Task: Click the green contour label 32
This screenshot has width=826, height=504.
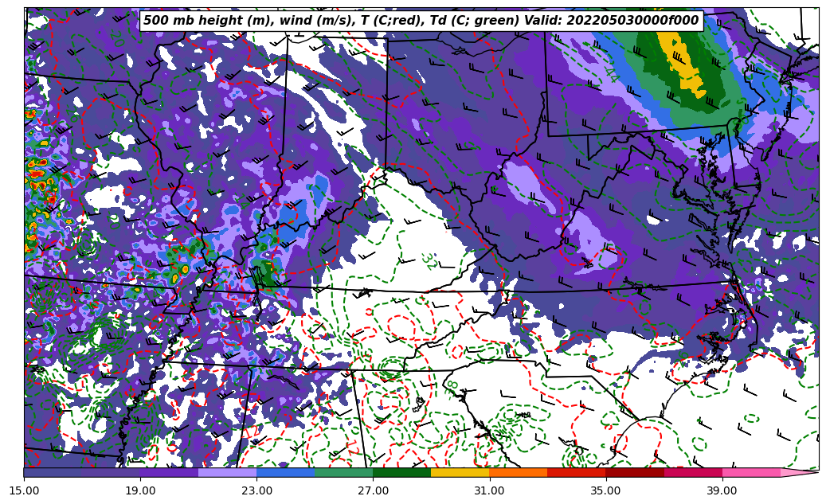Action: (x=429, y=261)
